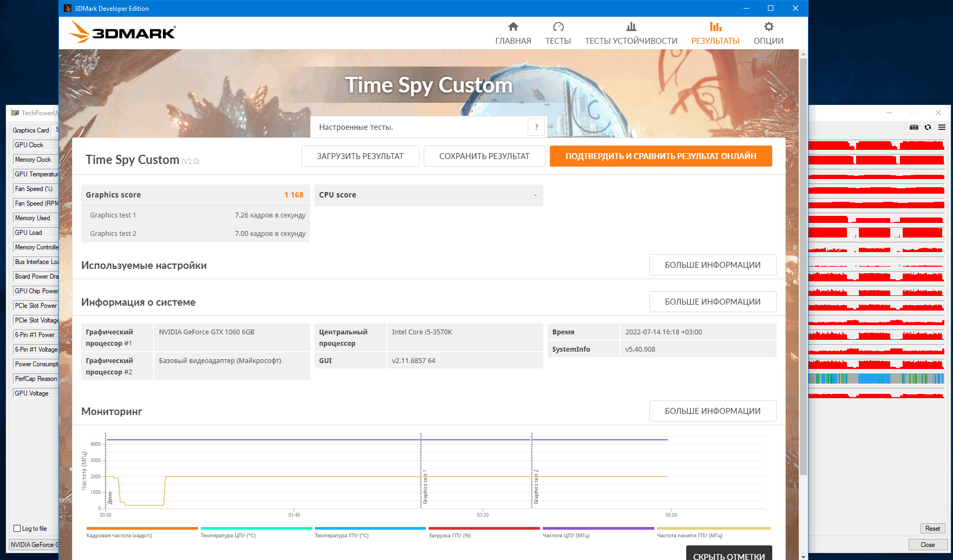953x560 pixels.
Task: Click 3DMark app icon in title bar
Action: tap(68, 8)
